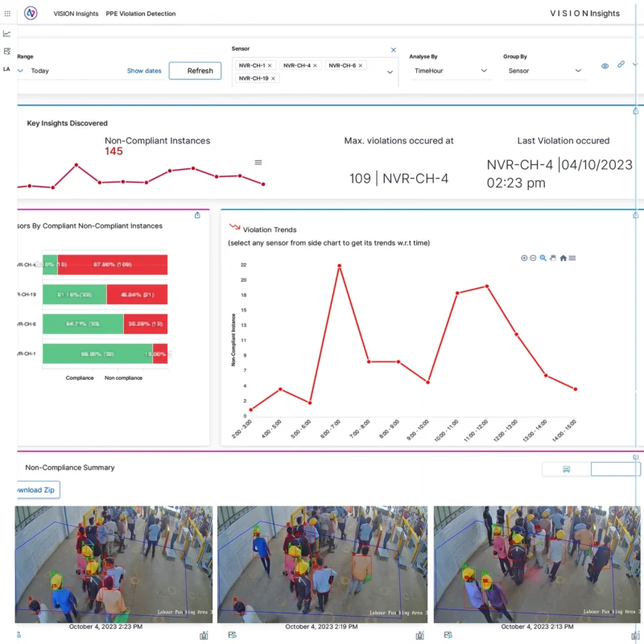Open the PPE Violation Detection tab

pyautogui.click(x=140, y=14)
